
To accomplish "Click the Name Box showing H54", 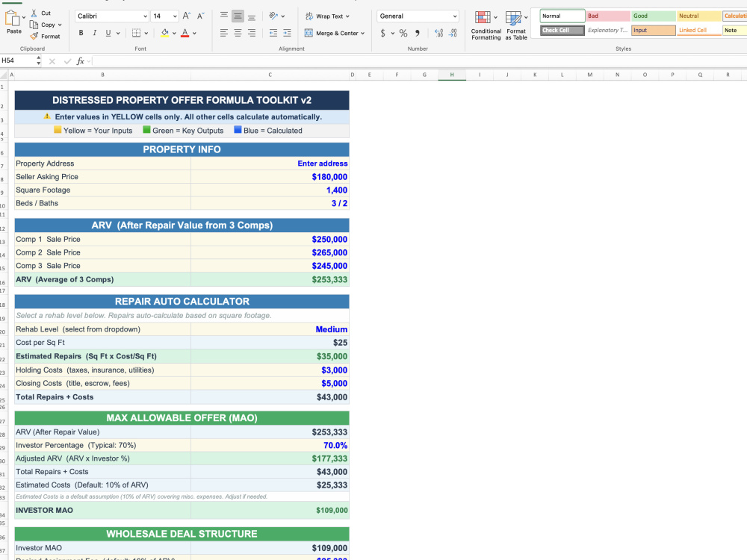I will (x=18, y=61).
